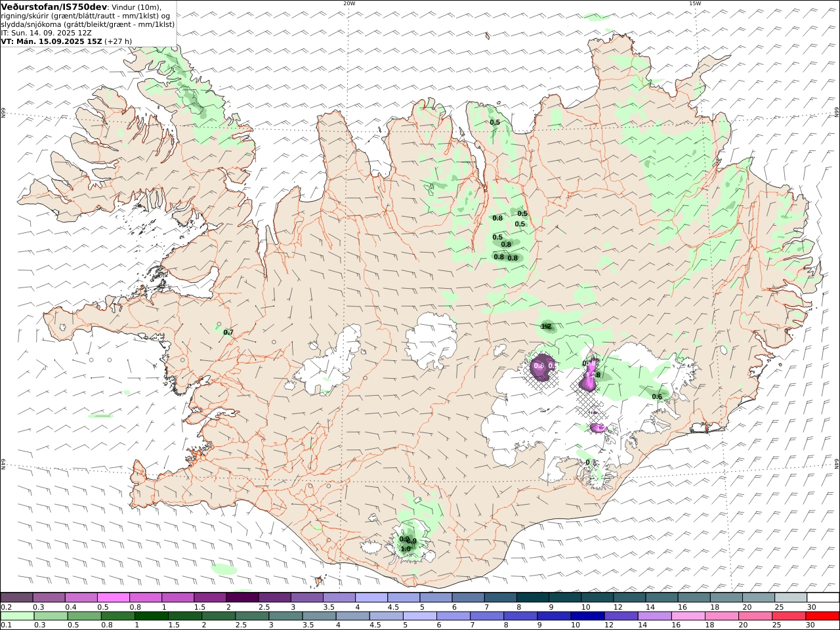Select the lavender snow swatch starting at 4
840x630 pixels.
click(x=371, y=597)
